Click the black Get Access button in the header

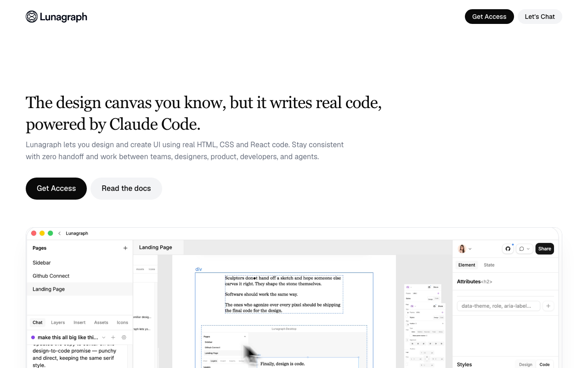coord(489,17)
